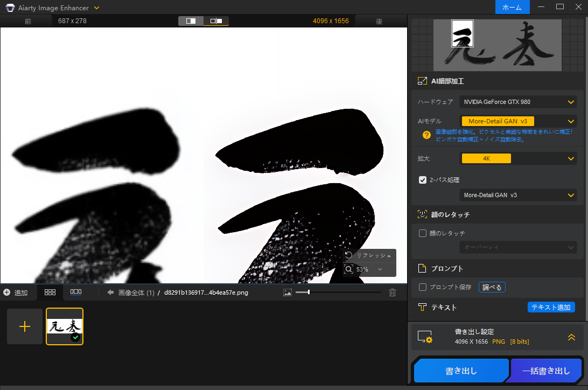This screenshot has height=390, width=588.
Task: Uncheck the 2-パス処理 checkbox
Action: coord(423,180)
